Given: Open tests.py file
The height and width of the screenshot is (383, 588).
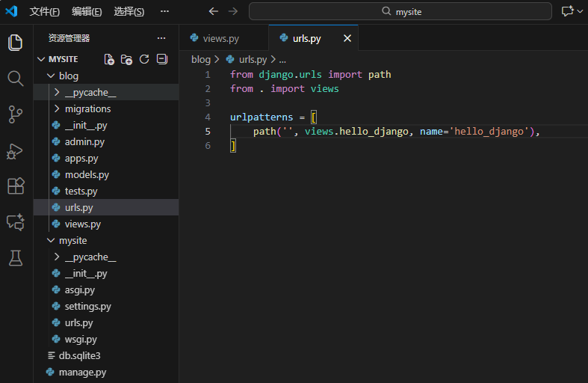Looking at the screenshot, I should pos(106,191).
